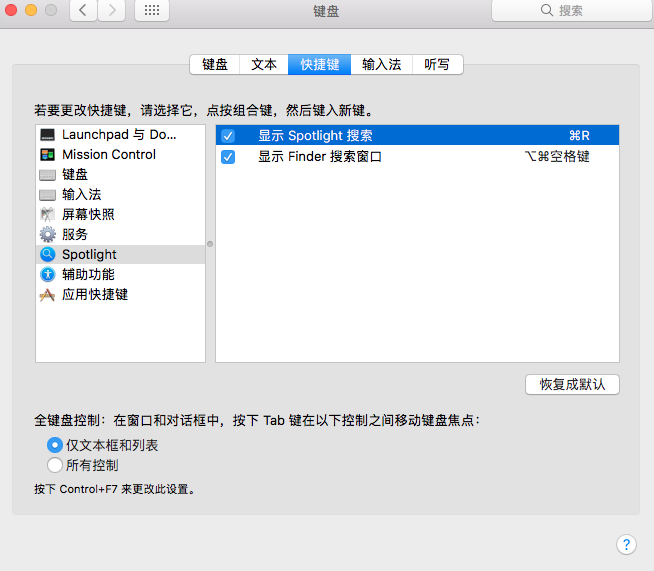Switch to the 文本 tab
654x571 pixels.
pyautogui.click(x=264, y=65)
